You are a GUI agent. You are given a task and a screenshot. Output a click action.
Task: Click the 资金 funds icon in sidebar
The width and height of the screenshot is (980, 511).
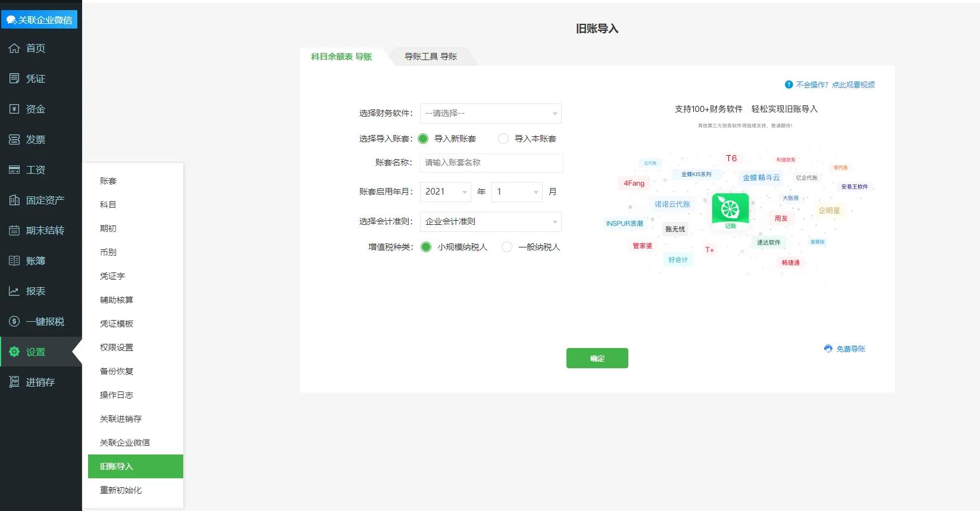pyautogui.click(x=14, y=109)
